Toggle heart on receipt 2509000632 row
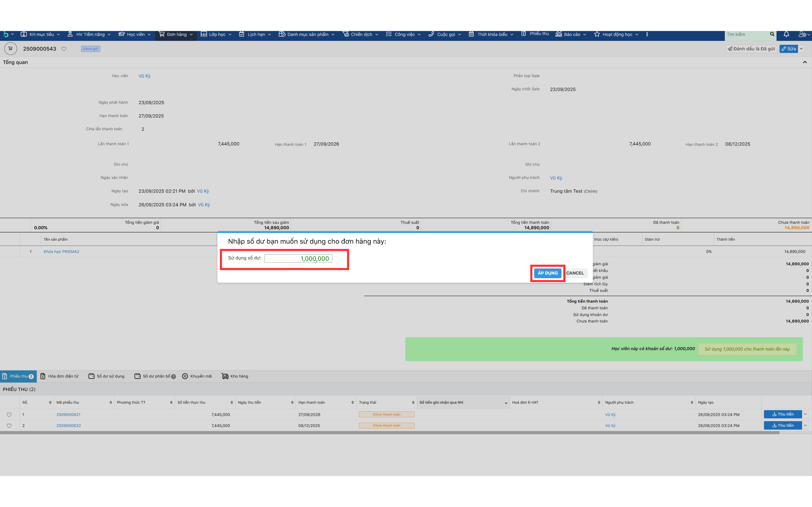This screenshot has width=812, height=507. pos(9,426)
